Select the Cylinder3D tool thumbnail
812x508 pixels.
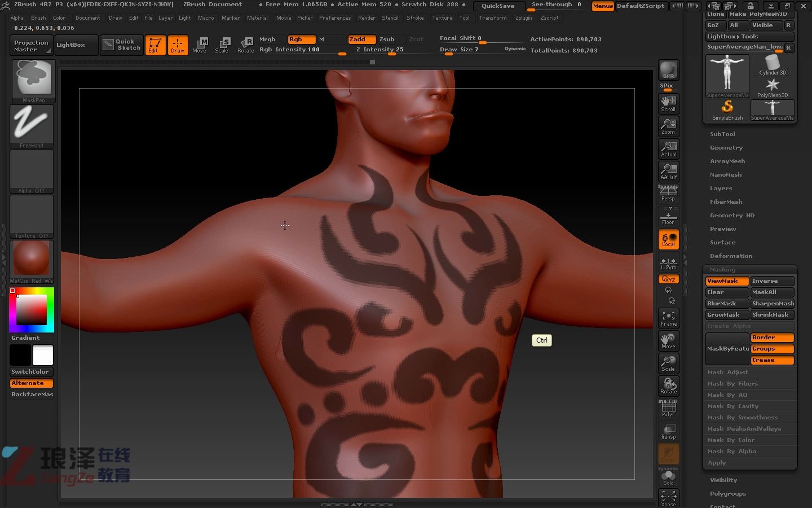click(x=773, y=65)
